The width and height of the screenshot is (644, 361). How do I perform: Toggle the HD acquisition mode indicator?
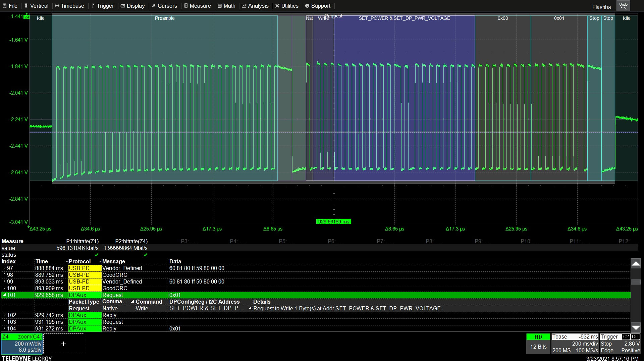(x=538, y=337)
